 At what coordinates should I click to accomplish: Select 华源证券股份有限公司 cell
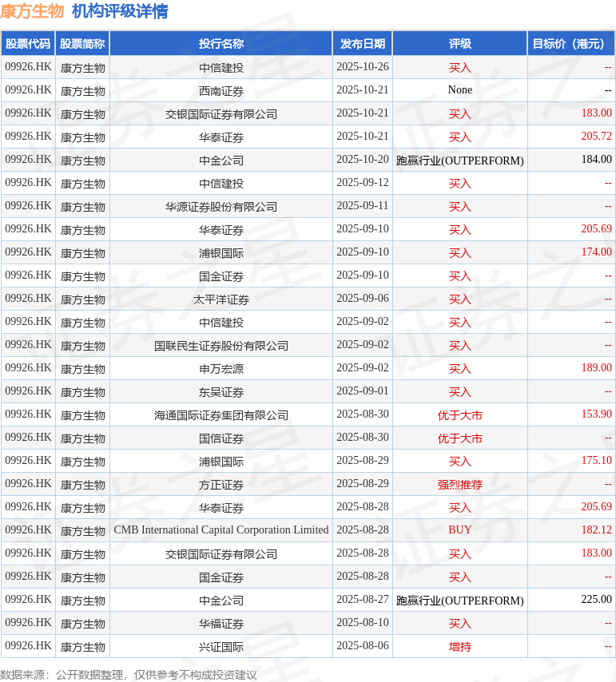[221, 207]
